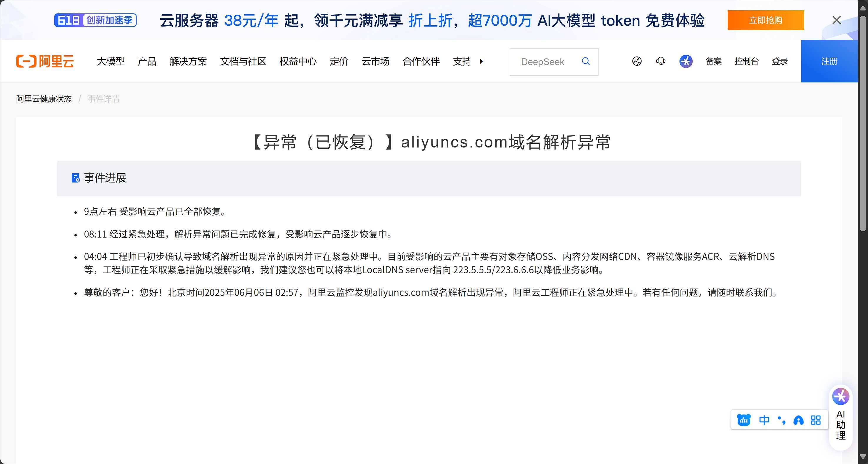Viewport: 868px width, 464px height.
Task: Open the customer service headset icon
Action: point(660,61)
